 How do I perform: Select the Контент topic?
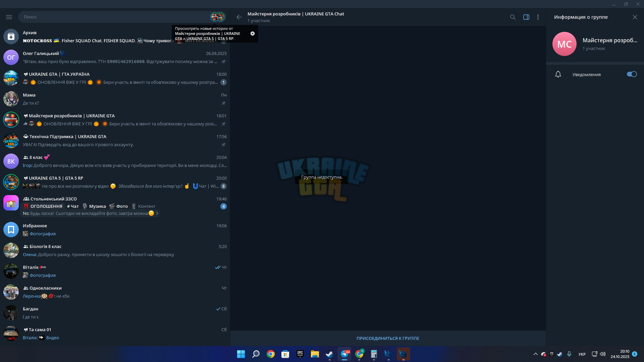tap(143, 206)
